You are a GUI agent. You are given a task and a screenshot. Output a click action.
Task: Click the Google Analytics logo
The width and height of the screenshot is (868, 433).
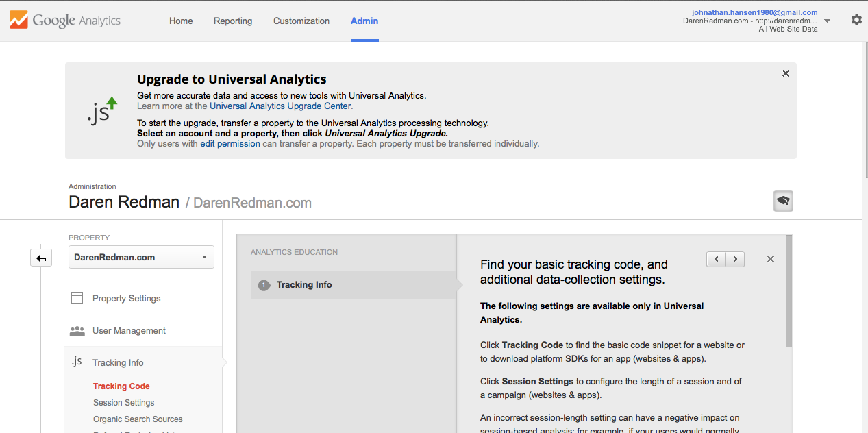coord(65,21)
